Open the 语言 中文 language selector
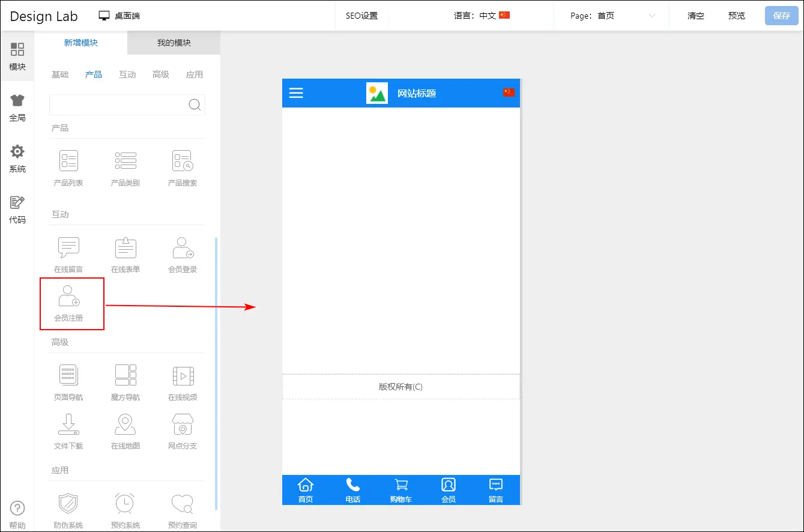The width and height of the screenshot is (804, 532). 482,16
